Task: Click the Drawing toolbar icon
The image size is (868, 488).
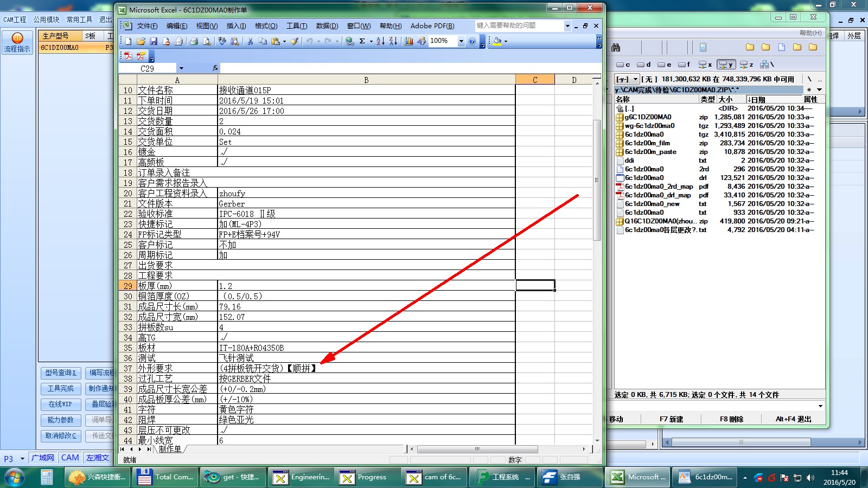Action: coord(422,41)
